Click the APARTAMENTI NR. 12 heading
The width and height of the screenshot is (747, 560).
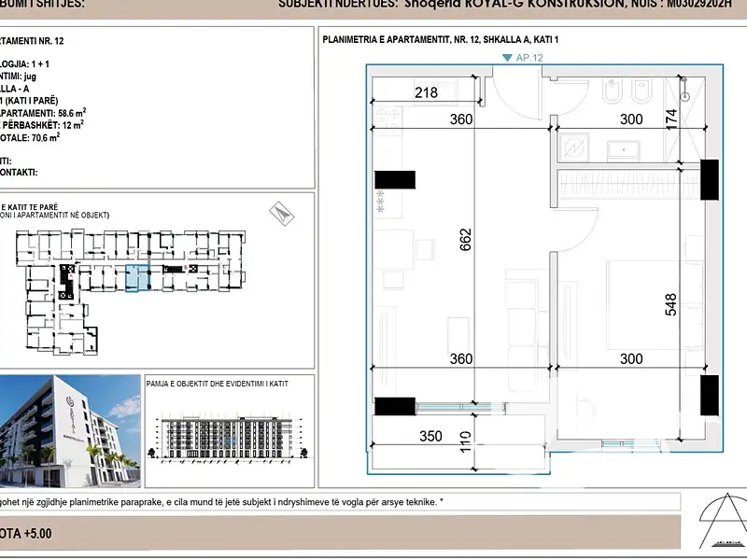click(32, 41)
